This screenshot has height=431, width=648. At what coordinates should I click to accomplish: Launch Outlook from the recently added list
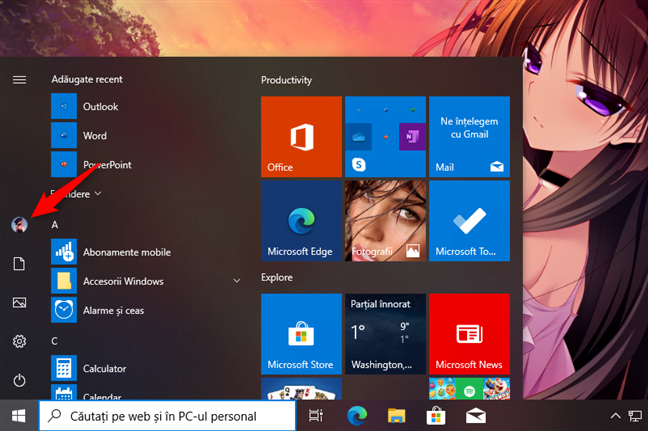[x=145, y=107]
